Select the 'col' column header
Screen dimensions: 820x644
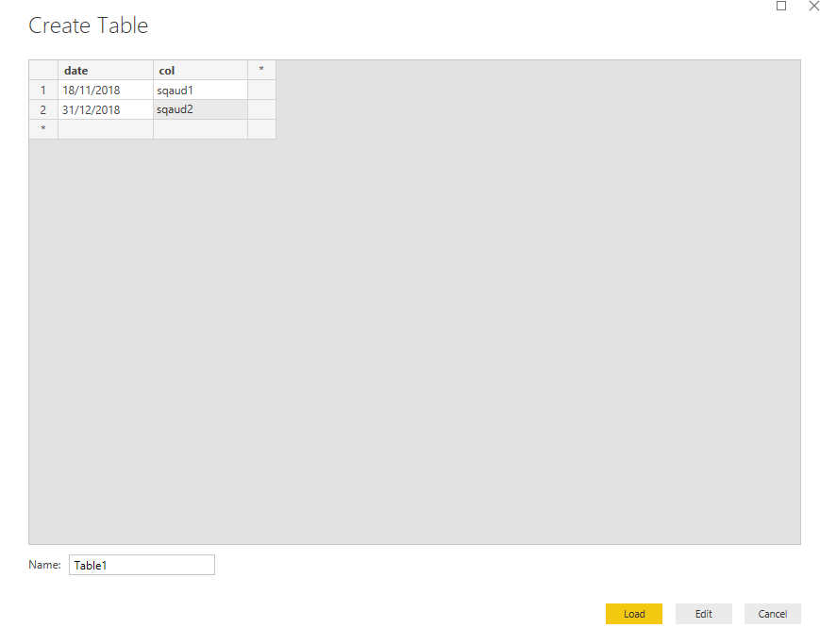tap(200, 70)
